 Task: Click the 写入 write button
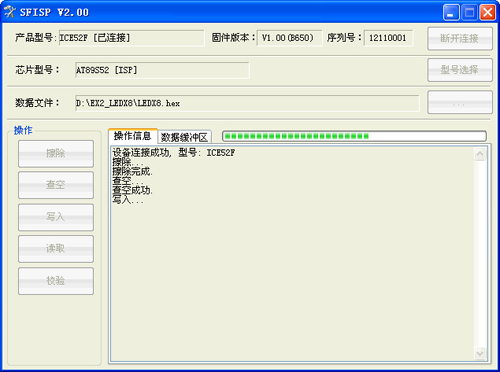pos(56,217)
